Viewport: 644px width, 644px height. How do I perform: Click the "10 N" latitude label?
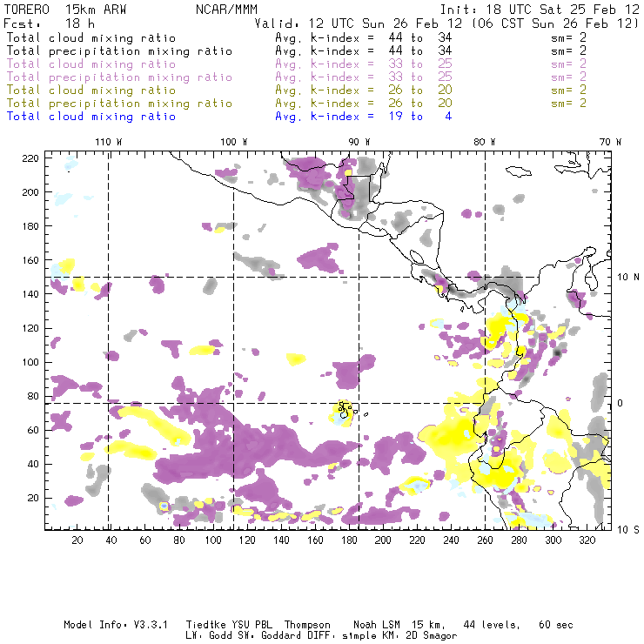pyautogui.click(x=628, y=278)
